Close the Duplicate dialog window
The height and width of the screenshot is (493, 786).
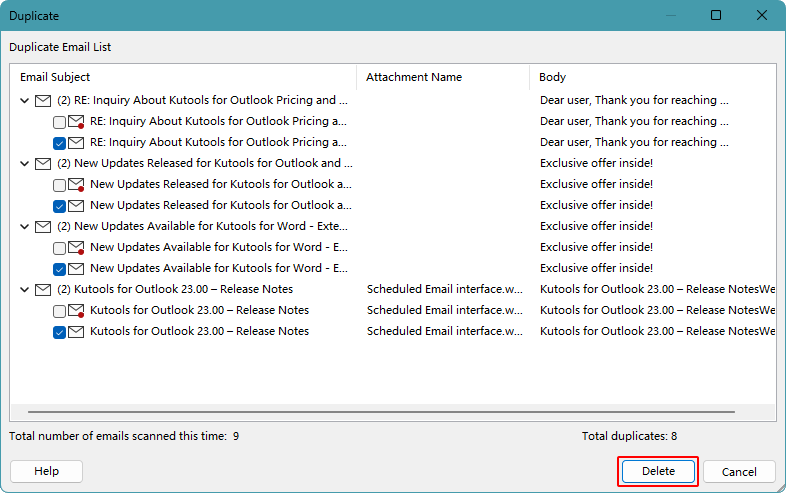tap(761, 16)
